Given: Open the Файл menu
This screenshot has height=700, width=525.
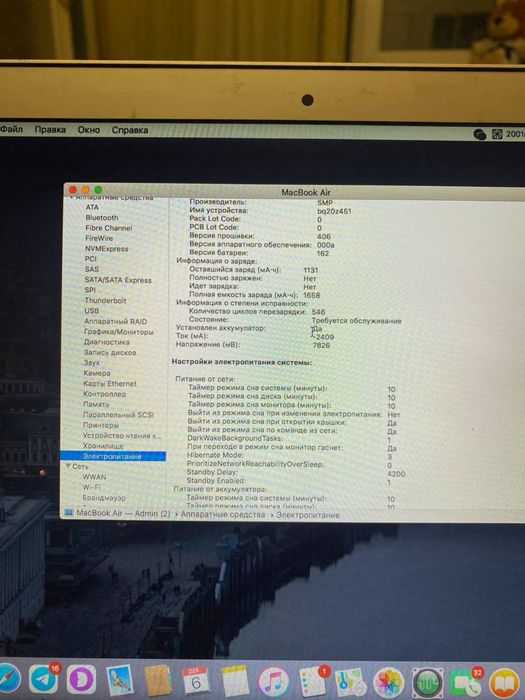Looking at the screenshot, I should pos(11,129).
